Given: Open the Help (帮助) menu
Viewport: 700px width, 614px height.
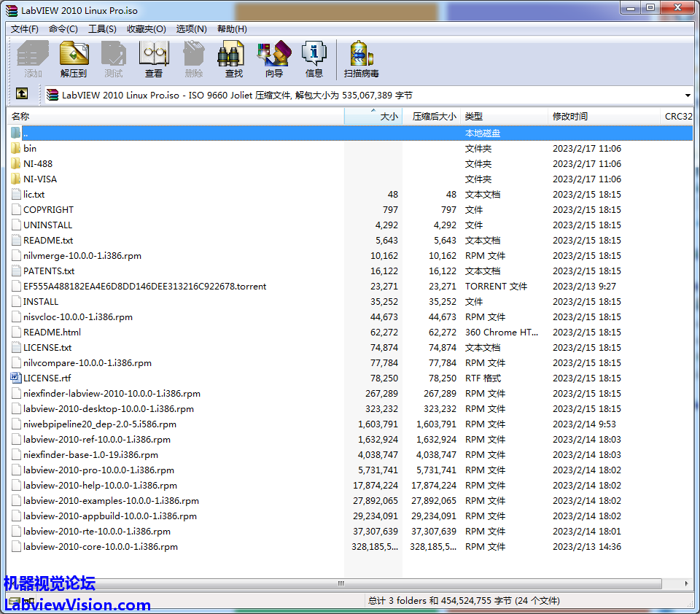Looking at the screenshot, I should coord(232,29).
